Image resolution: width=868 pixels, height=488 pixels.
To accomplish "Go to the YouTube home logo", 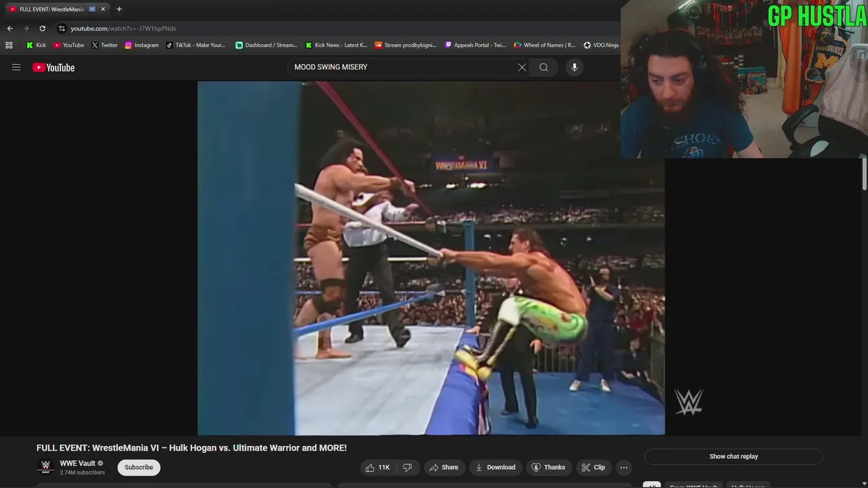I will (54, 67).
